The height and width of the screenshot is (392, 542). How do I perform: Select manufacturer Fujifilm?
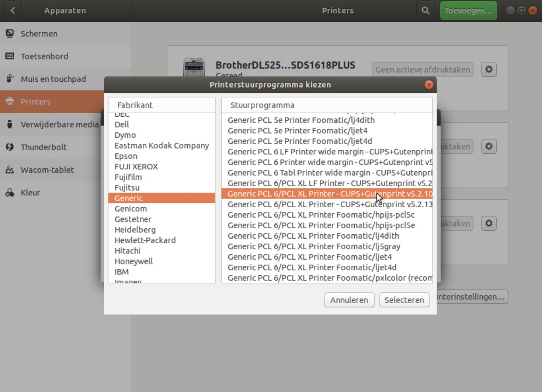click(161, 177)
